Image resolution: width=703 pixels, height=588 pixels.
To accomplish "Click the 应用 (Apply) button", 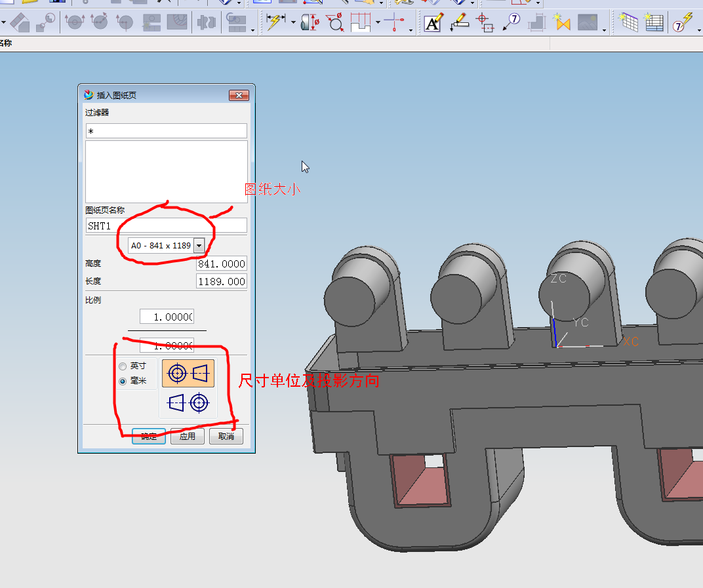I will (x=188, y=436).
